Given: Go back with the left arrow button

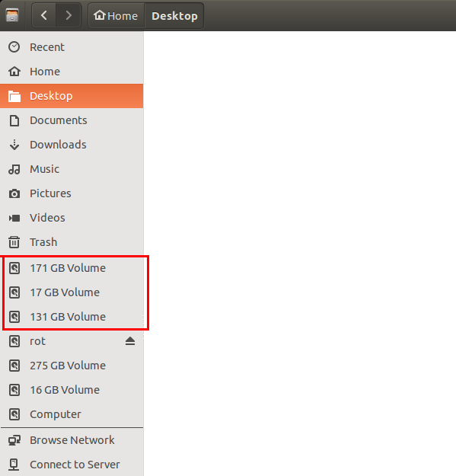Looking at the screenshot, I should 44,15.
